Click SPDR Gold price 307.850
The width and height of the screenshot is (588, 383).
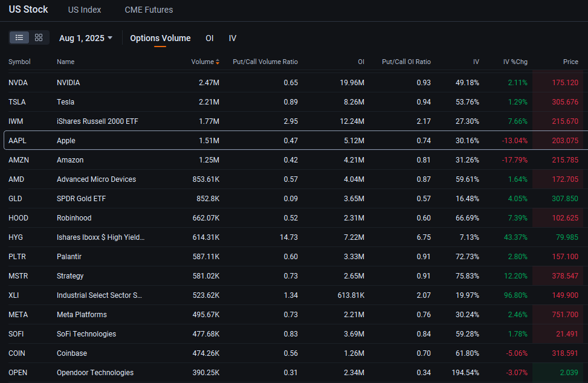(x=565, y=199)
